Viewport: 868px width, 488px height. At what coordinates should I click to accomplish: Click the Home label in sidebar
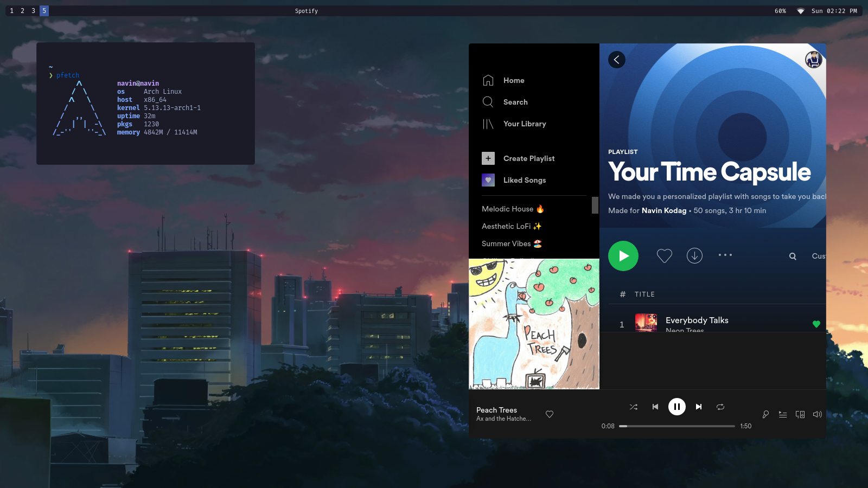point(514,80)
